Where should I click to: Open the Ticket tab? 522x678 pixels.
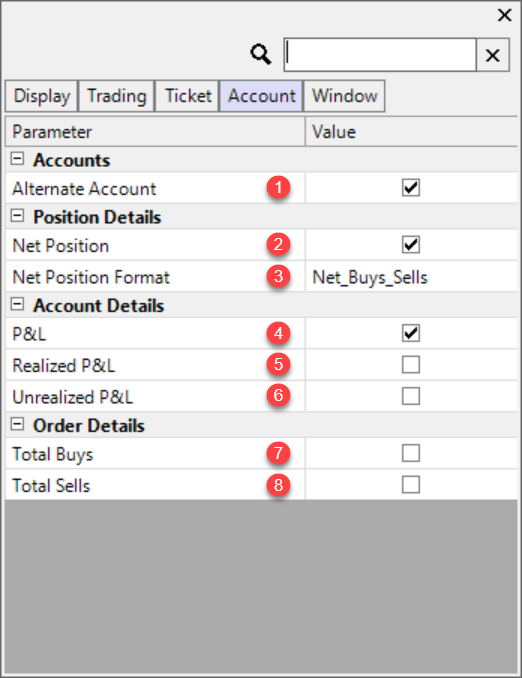pos(187,96)
